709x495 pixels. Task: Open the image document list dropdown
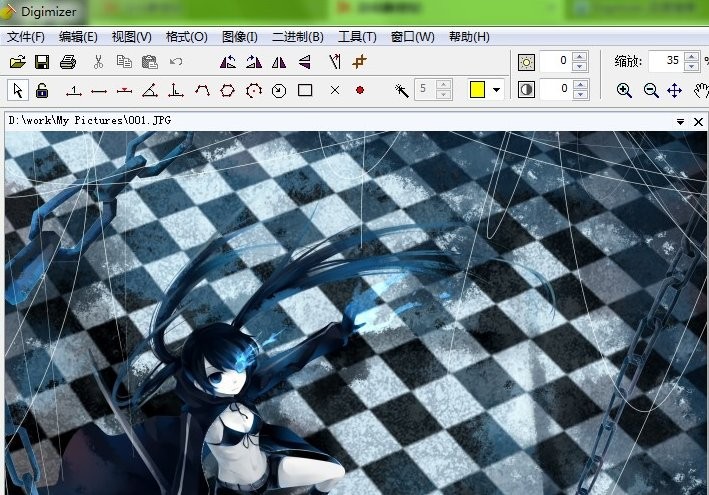click(680, 122)
